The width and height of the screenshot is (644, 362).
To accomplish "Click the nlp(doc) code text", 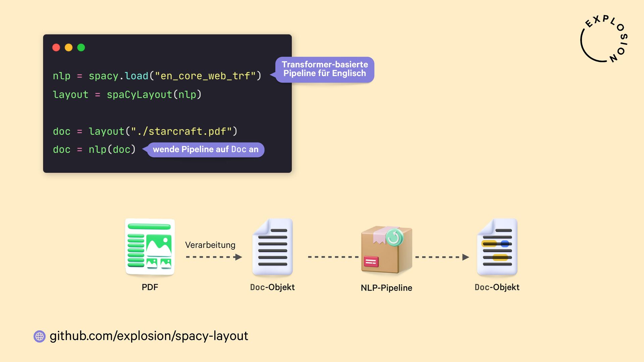I will [x=112, y=149].
